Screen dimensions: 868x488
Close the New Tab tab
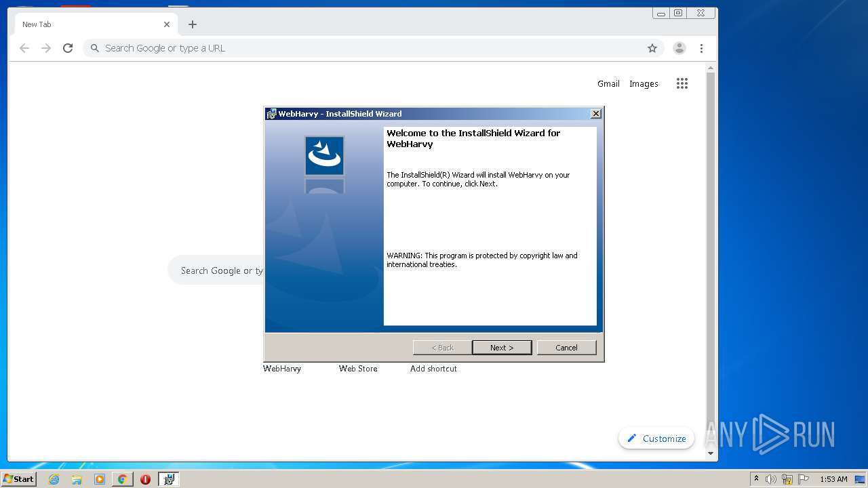[167, 24]
